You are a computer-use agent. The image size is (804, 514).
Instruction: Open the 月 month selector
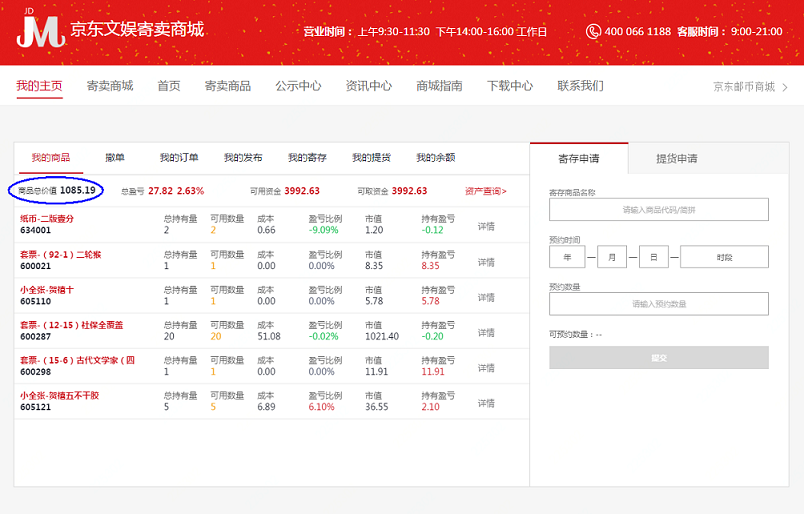pos(611,257)
